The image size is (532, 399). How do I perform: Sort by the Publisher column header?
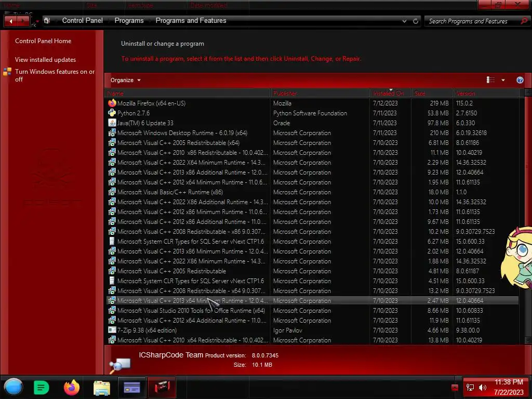pos(320,93)
